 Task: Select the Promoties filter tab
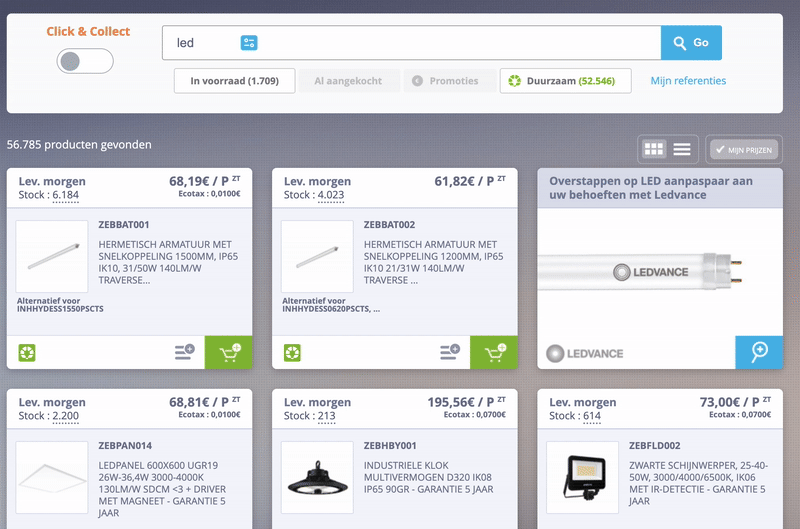tap(449, 81)
